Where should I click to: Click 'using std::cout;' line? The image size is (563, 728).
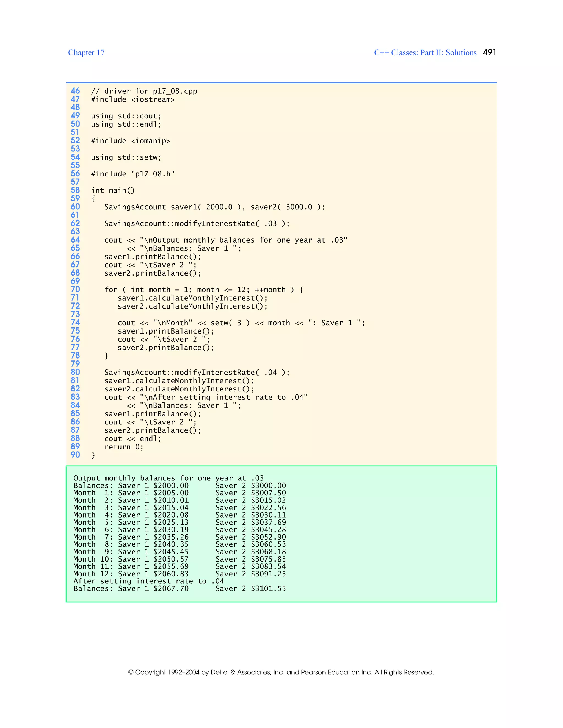tap(126, 116)
